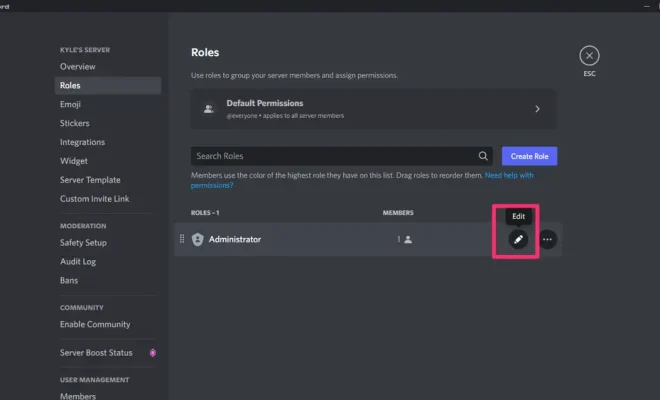Click the Create Role button
This screenshot has height=400, width=660.
(x=529, y=156)
